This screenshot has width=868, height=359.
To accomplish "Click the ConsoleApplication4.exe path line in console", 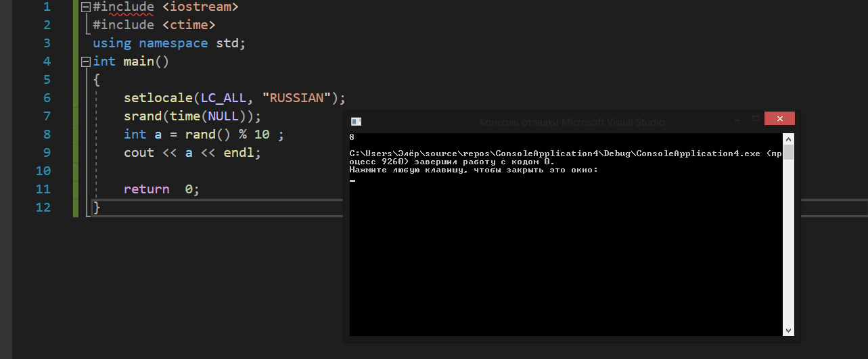I will click(x=566, y=153).
